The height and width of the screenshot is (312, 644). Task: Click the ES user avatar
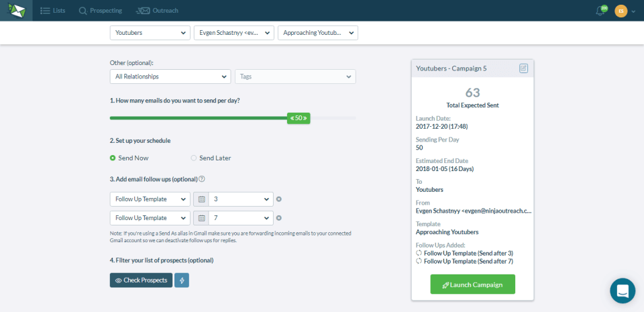pos(621,11)
